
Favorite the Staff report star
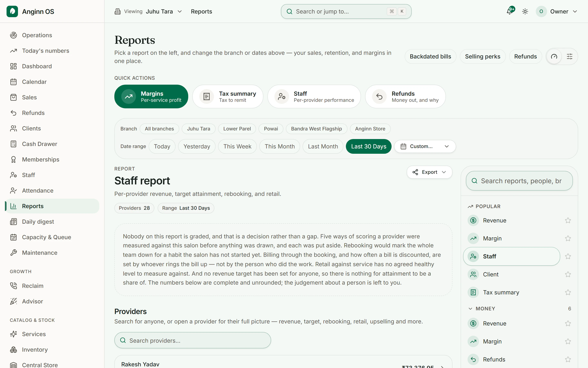point(568,257)
